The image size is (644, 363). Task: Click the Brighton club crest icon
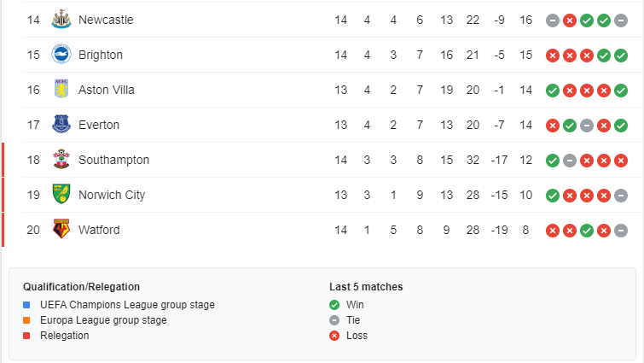(61, 55)
